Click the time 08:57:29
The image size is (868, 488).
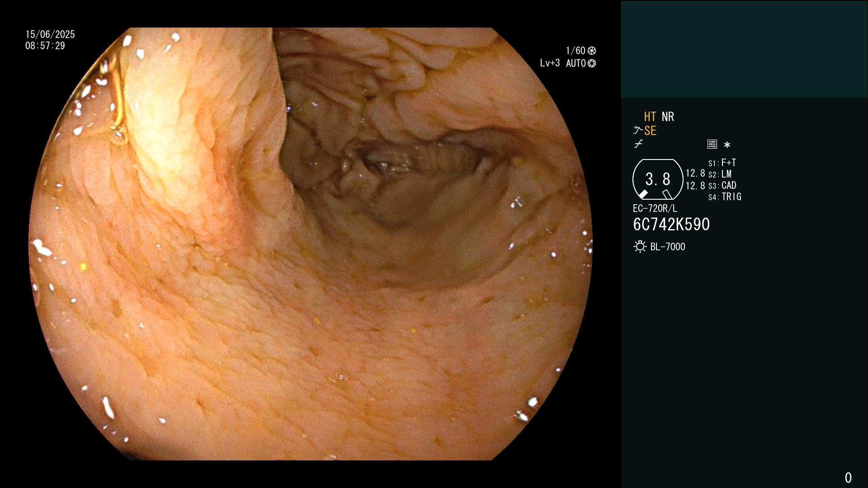[45, 46]
